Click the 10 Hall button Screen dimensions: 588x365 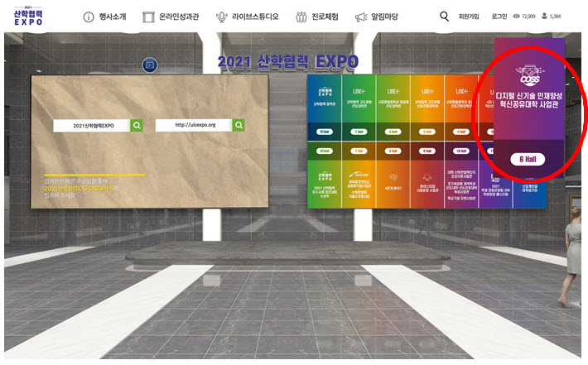(460, 151)
